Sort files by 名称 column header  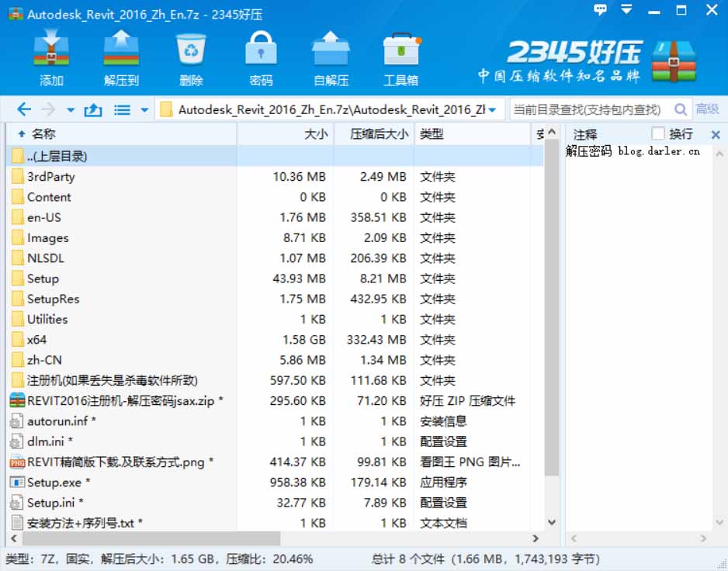coord(43,133)
